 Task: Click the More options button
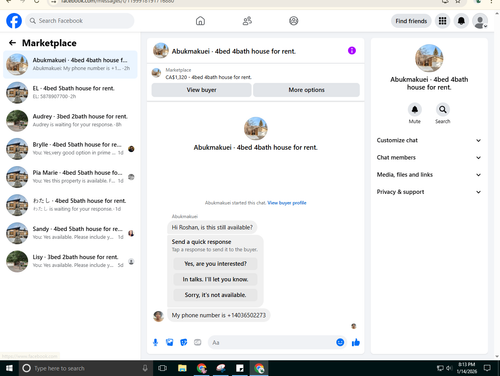[306, 90]
